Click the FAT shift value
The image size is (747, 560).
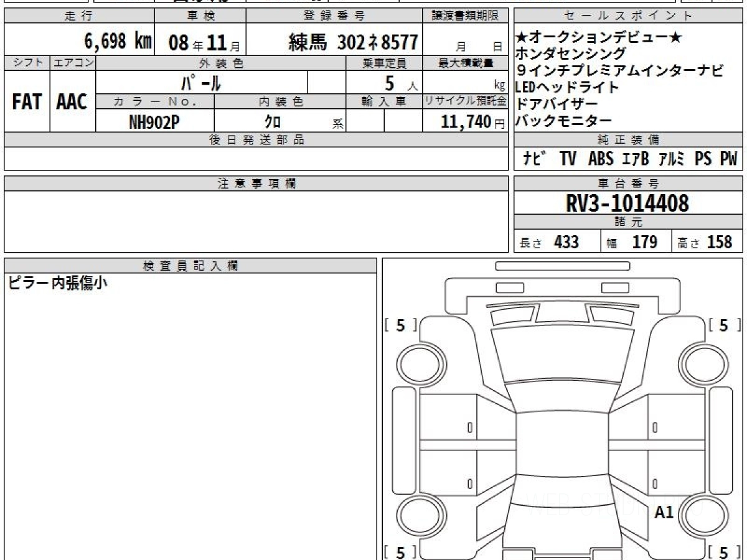tap(27, 102)
